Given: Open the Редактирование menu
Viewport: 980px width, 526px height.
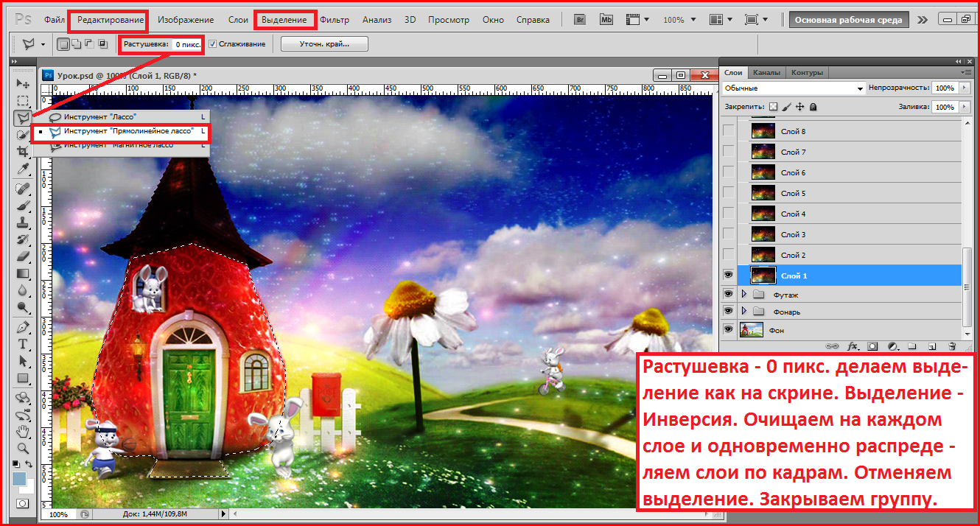Looking at the screenshot, I should pos(111,20).
